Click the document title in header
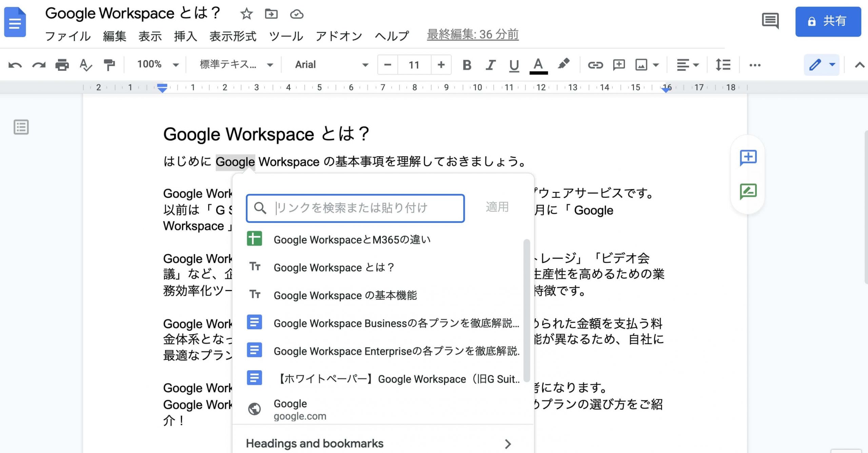 tap(133, 14)
